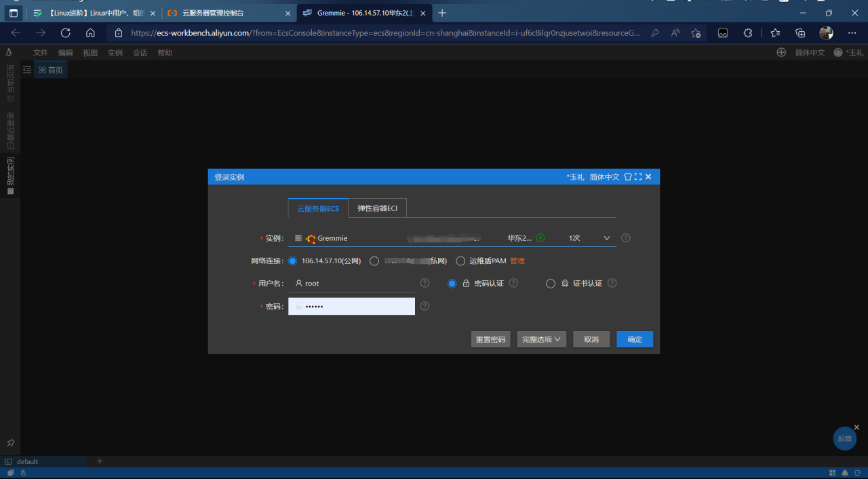Add a new terminal session with the plus icon
868x479 pixels.
coord(99,461)
